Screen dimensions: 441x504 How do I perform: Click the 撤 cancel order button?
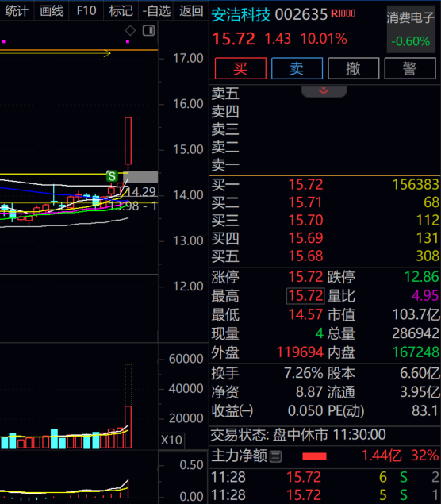(x=354, y=68)
